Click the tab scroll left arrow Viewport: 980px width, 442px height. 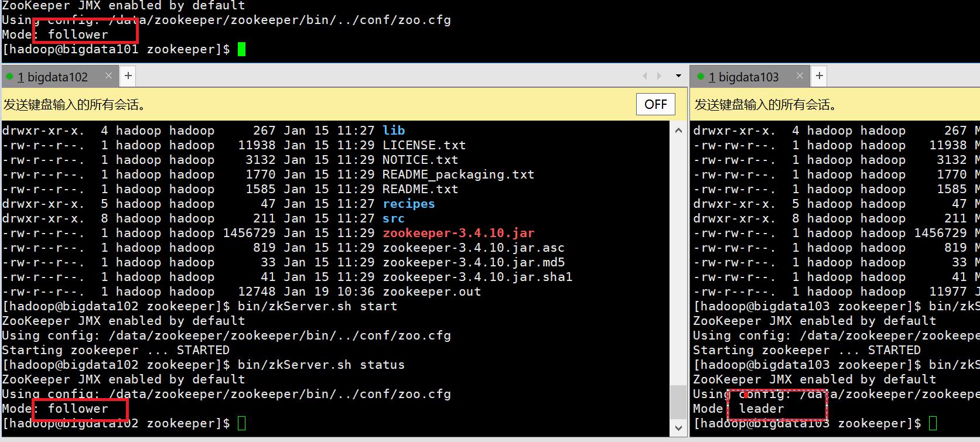coord(645,76)
